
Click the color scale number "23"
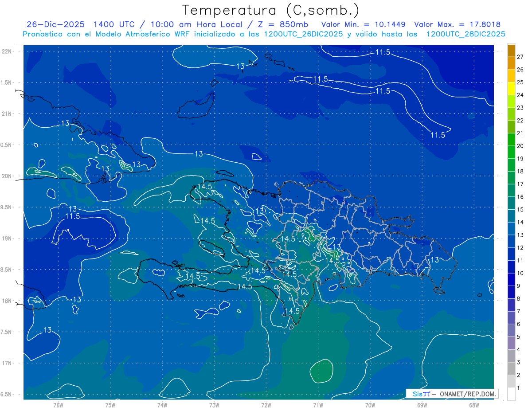pos(520,108)
